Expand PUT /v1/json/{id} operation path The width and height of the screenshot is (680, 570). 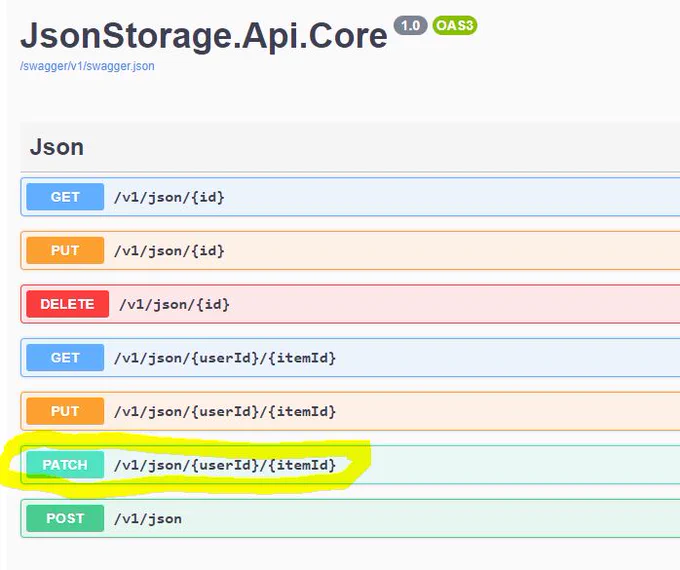(x=169, y=251)
